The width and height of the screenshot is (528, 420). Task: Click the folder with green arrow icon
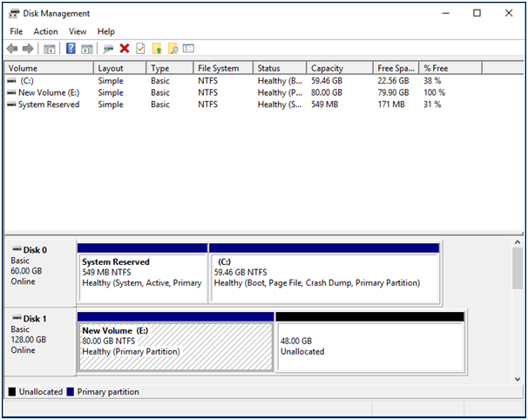(x=157, y=49)
